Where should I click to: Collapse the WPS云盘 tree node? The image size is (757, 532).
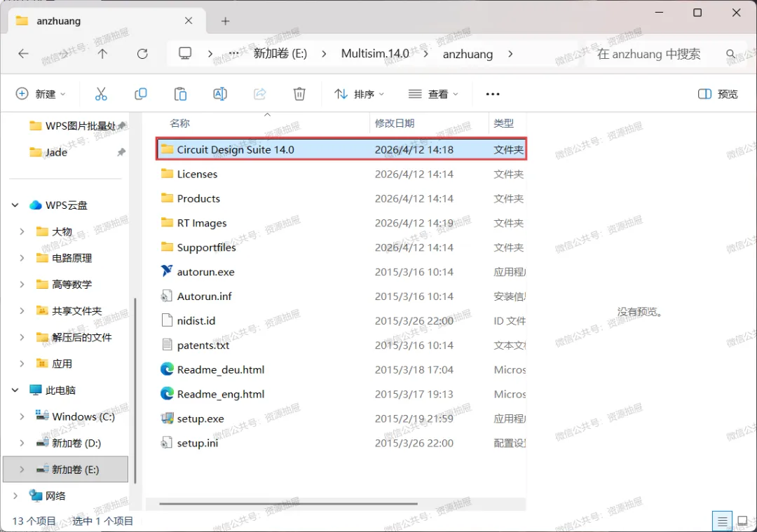[x=15, y=205]
